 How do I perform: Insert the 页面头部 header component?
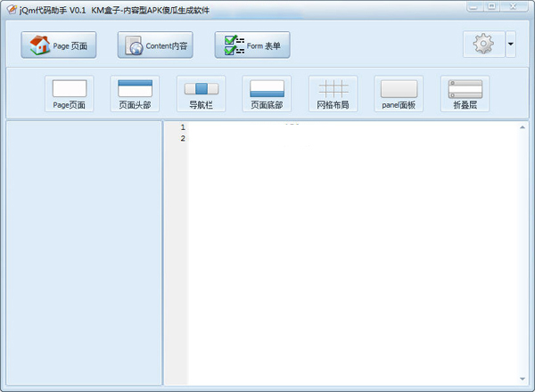(135, 94)
